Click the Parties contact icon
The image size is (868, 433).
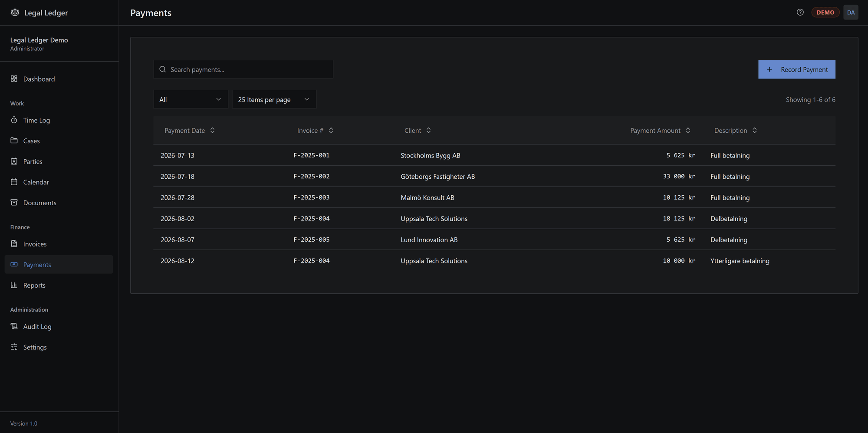pos(14,161)
